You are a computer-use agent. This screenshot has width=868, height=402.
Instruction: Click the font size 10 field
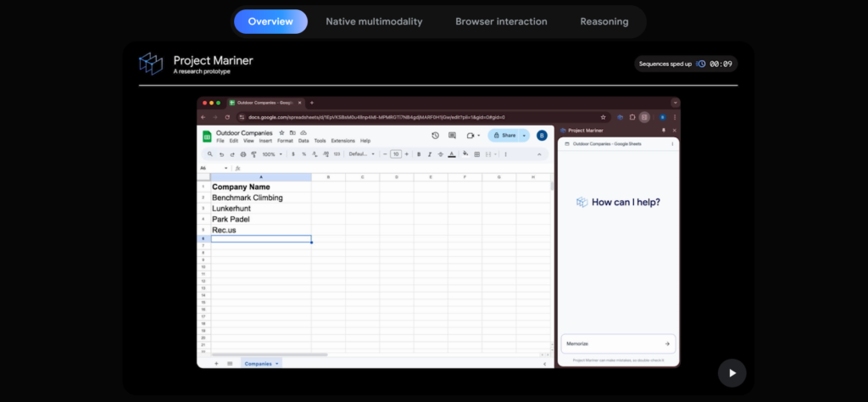pyautogui.click(x=396, y=154)
